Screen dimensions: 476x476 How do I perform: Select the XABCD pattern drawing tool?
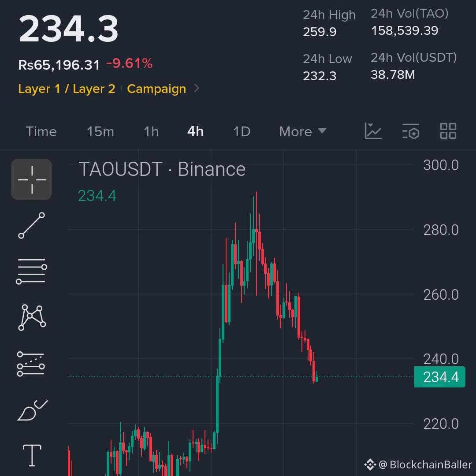(x=32, y=317)
